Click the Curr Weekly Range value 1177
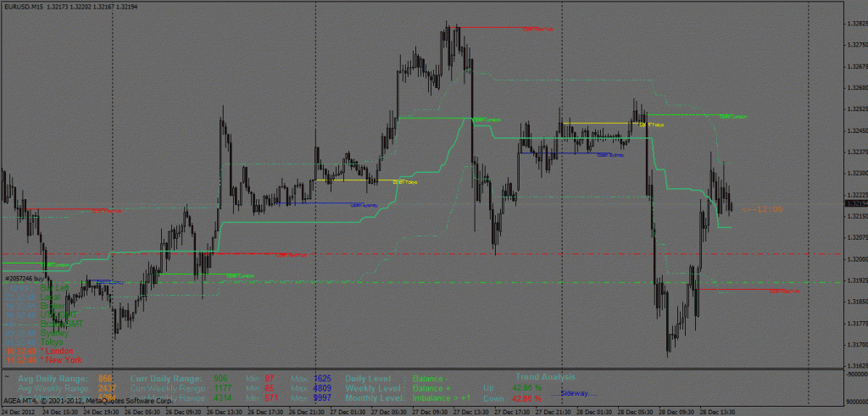 tap(223, 388)
